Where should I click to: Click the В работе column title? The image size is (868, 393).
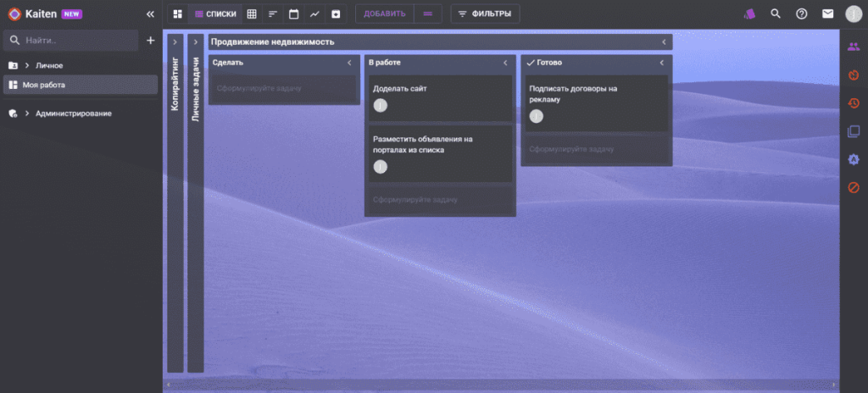385,63
